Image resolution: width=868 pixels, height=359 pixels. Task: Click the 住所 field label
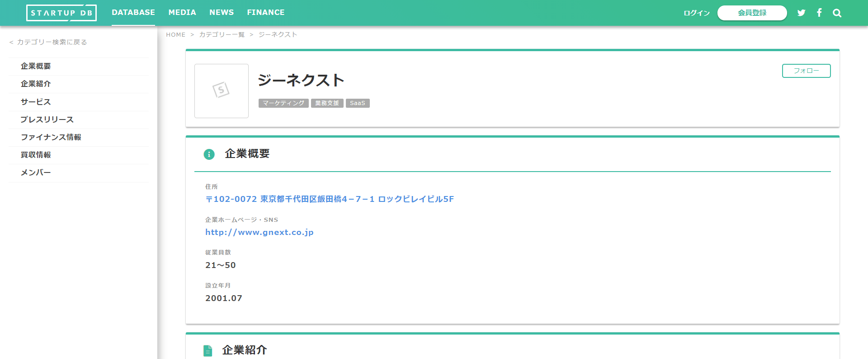coord(212,187)
